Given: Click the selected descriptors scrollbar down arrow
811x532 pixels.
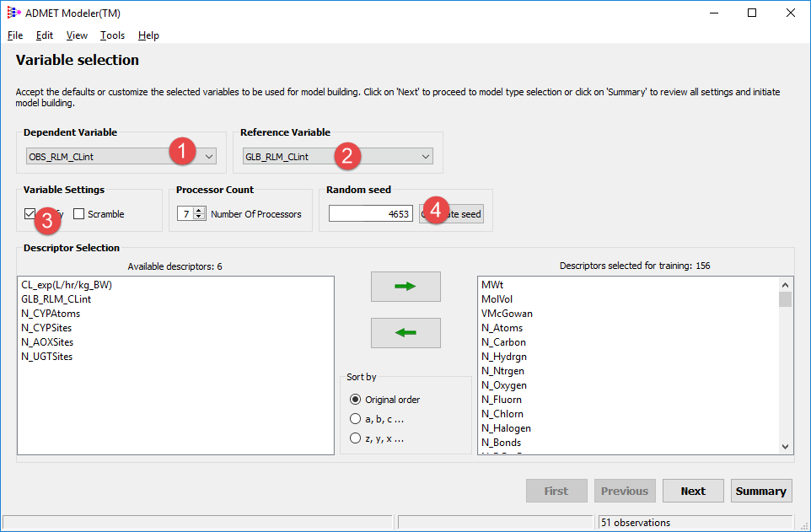Looking at the screenshot, I should pos(785,447).
